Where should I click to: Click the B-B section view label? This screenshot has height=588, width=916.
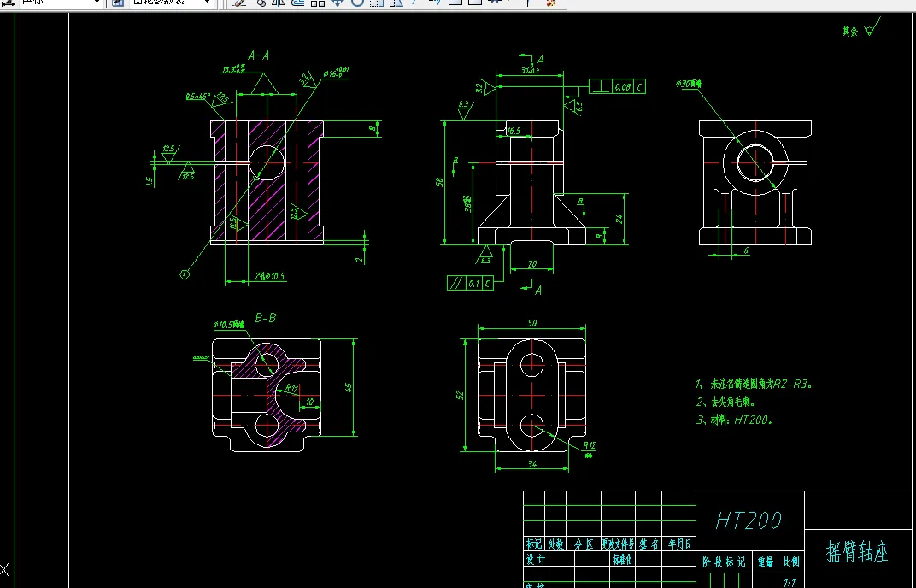pos(265,318)
